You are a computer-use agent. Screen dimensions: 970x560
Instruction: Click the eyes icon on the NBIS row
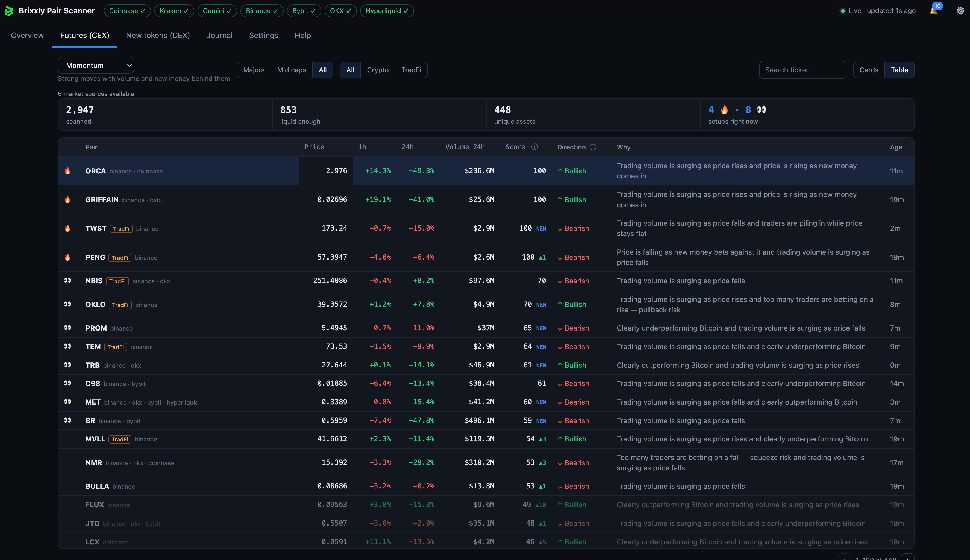[68, 280]
